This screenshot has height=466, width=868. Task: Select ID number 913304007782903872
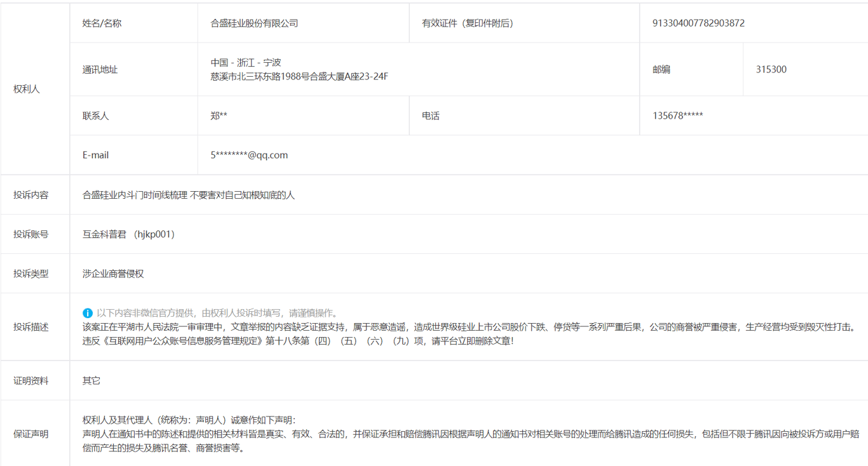[x=698, y=23]
